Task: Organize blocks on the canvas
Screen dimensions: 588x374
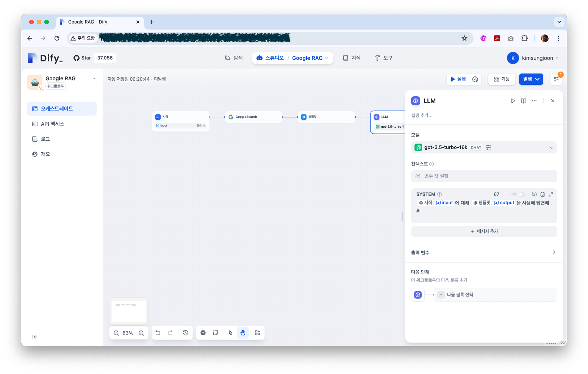Action: [258, 333]
